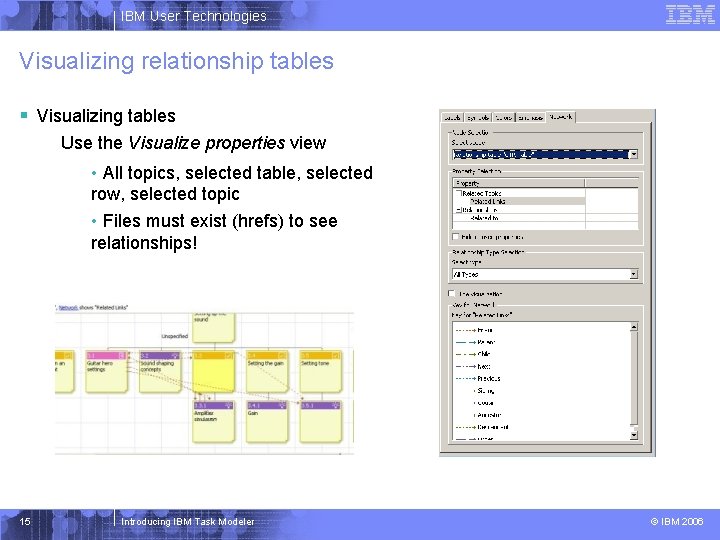Open the All Types dropdown arrow

[x=634, y=274]
